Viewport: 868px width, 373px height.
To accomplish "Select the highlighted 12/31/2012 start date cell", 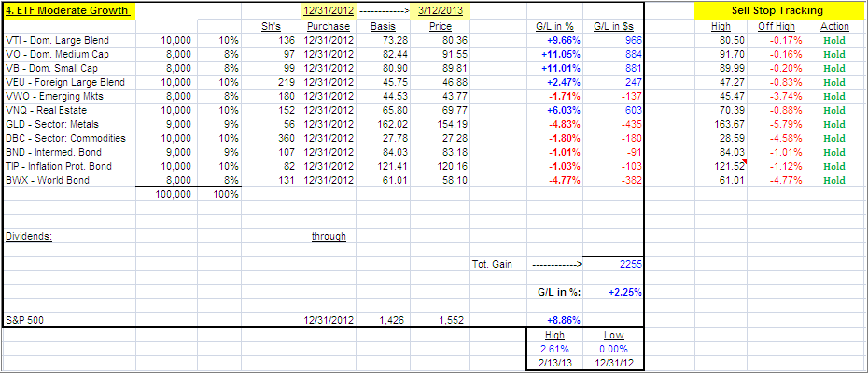I will (x=329, y=10).
